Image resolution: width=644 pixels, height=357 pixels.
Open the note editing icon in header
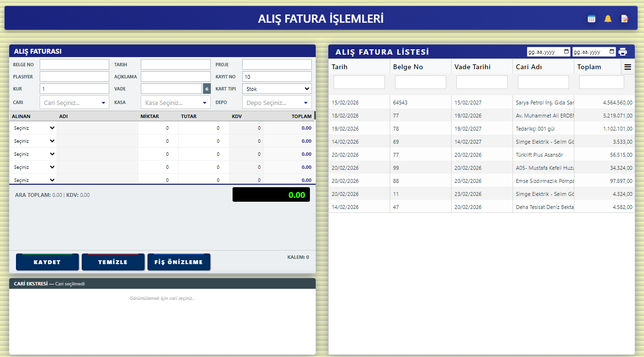(625, 19)
